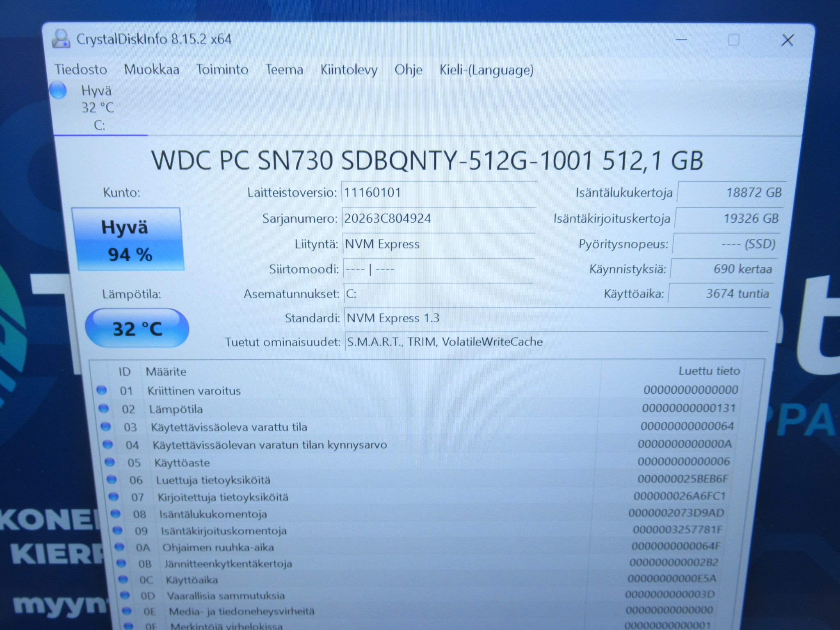840x630 pixels.
Task: Click raw value 0000000000E5A for Käyttöaika
Action: [x=672, y=578]
